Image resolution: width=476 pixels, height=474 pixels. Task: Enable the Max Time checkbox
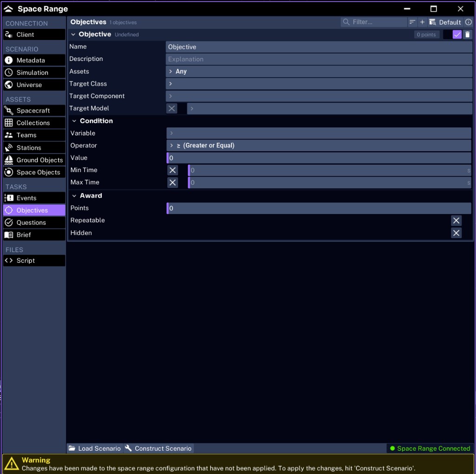172,183
